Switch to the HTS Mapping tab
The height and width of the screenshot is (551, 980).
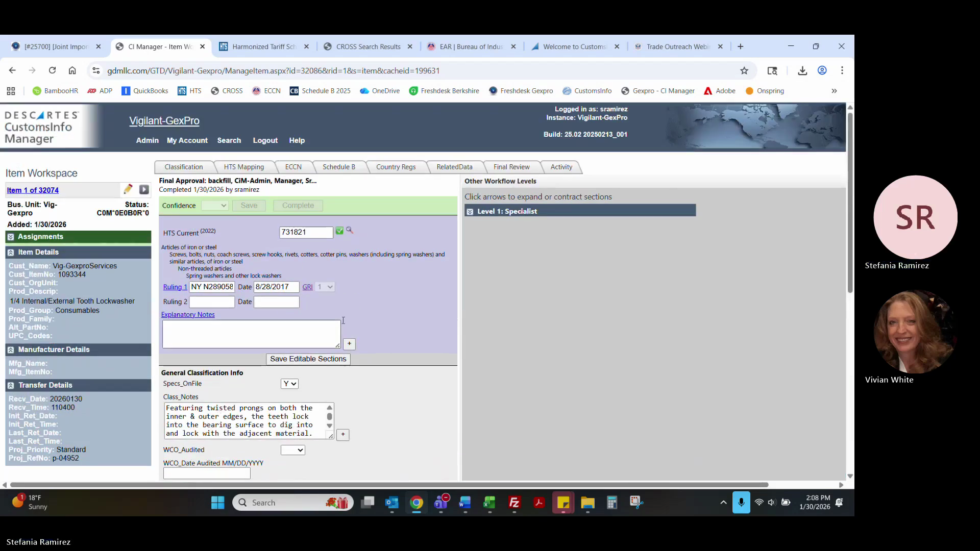(x=243, y=167)
